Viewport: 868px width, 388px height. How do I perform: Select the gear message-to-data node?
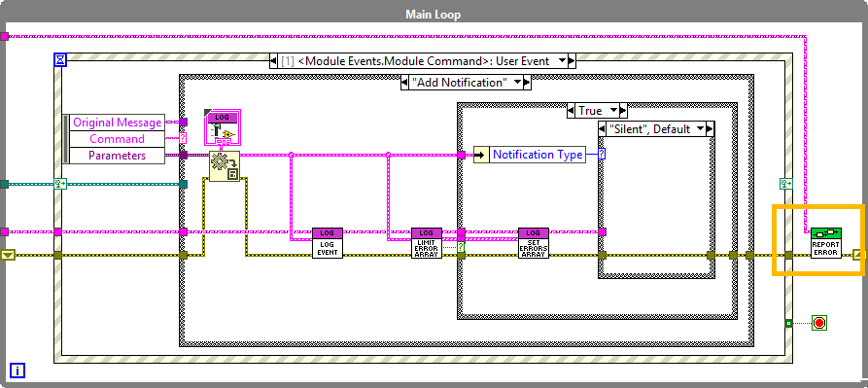click(225, 165)
